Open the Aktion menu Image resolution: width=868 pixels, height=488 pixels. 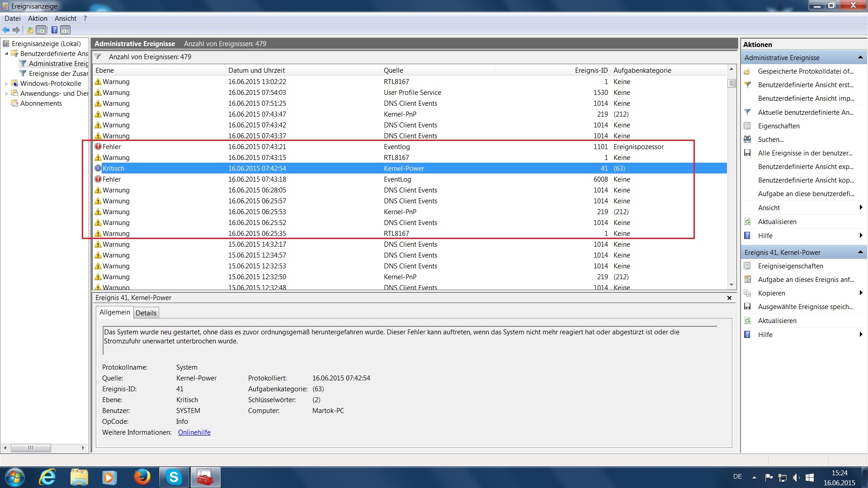(38, 19)
